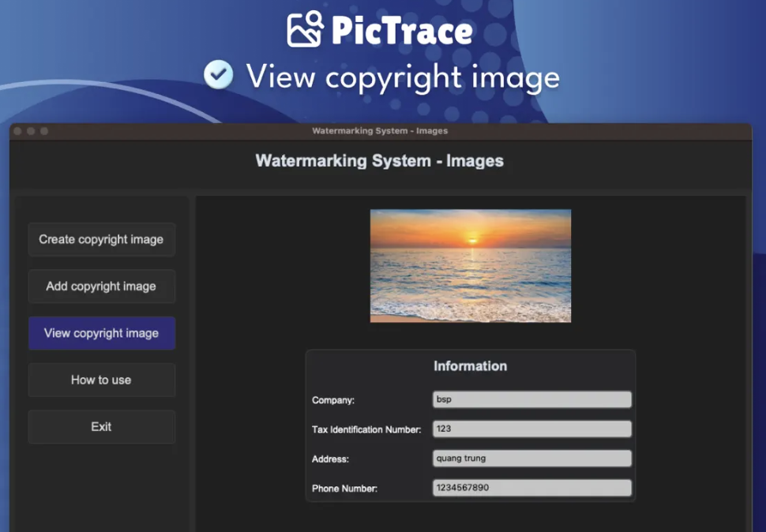Click the Information panel heading

470,366
